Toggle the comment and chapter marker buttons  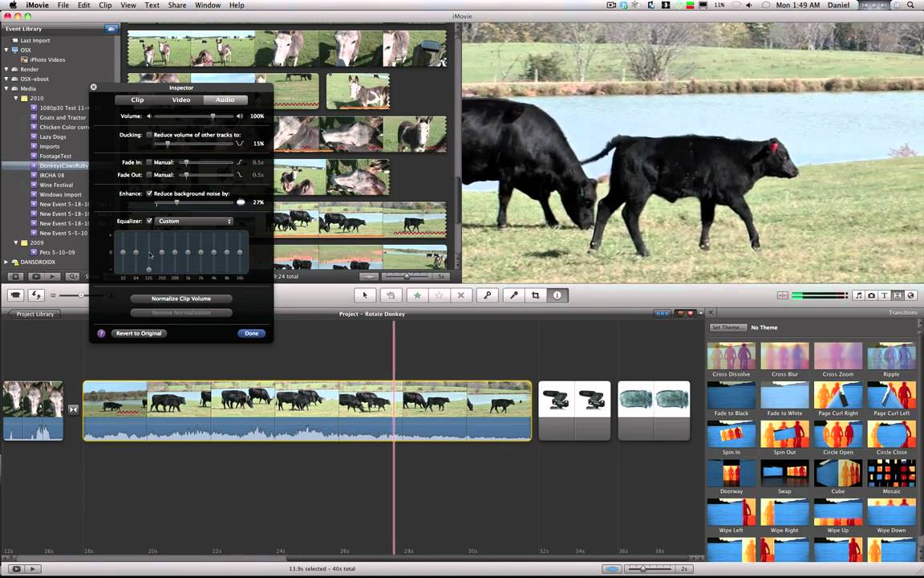(x=684, y=313)
